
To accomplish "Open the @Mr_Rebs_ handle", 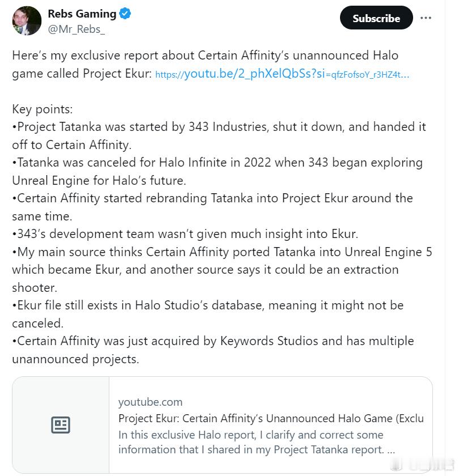I will (x=76, y=29).
